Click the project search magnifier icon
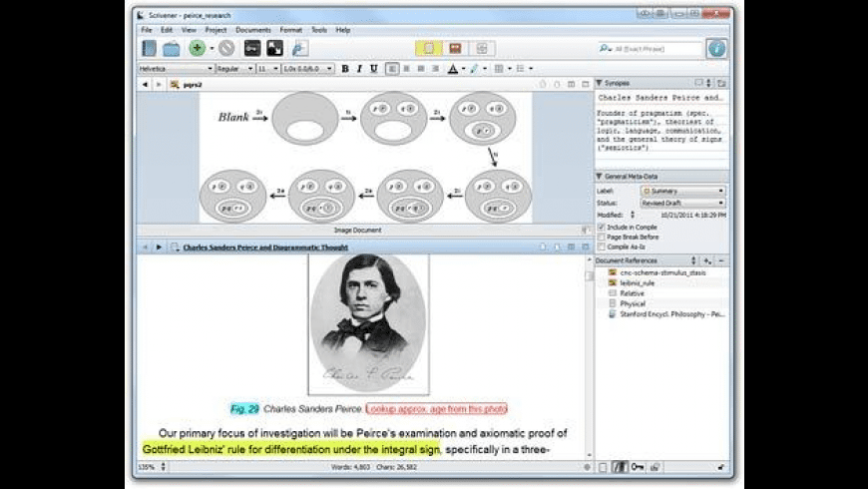The height and width of the screenshot is (489, 868). 604,49
